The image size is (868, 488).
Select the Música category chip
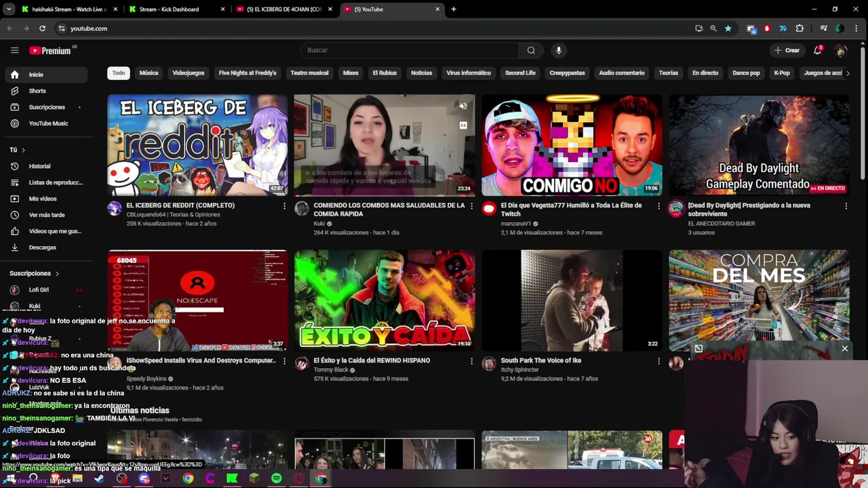tap(149, 73)
